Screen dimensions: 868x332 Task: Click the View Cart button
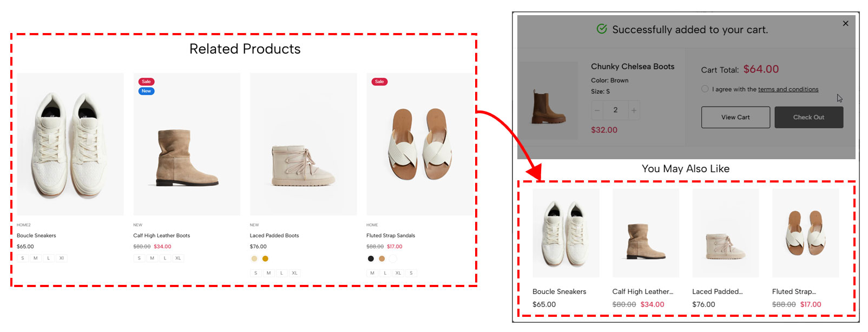click(x=735, y=117)
